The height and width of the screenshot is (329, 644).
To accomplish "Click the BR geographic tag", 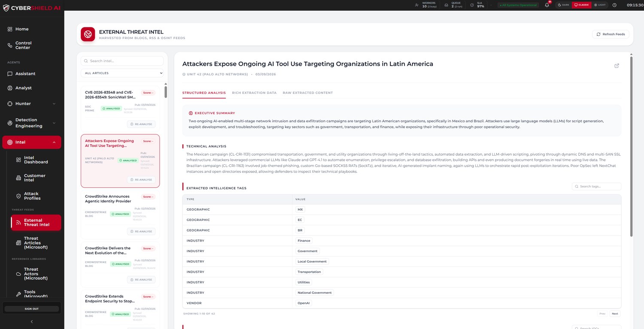I will tap(300, 230).
